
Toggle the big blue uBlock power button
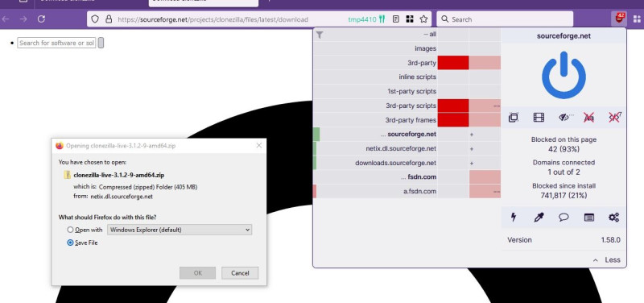click(x=563, y=75)
